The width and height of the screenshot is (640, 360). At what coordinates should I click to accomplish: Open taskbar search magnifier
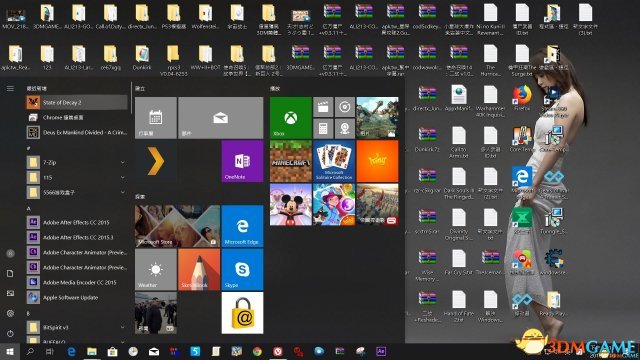[30, 351]
